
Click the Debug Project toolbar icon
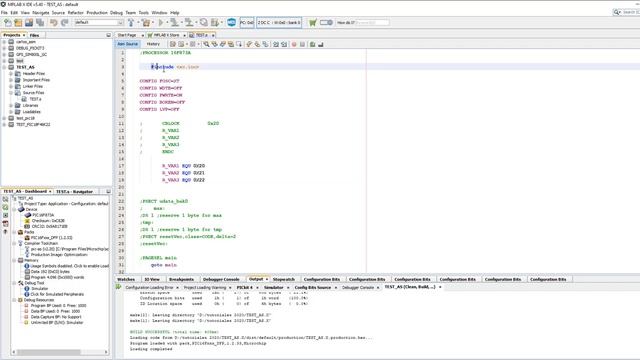point(215,22)
